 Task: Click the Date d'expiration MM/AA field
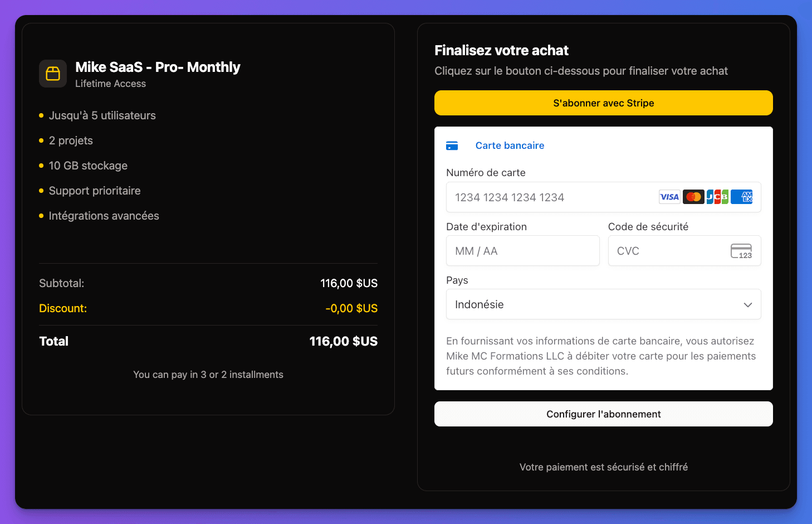[x=522, y=251]
